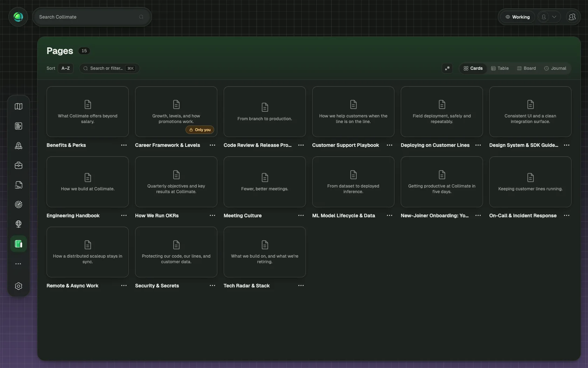Open options menu for Tech Radar & Stack
This screenshot has width=588, height=368.
tap(301, 286)
